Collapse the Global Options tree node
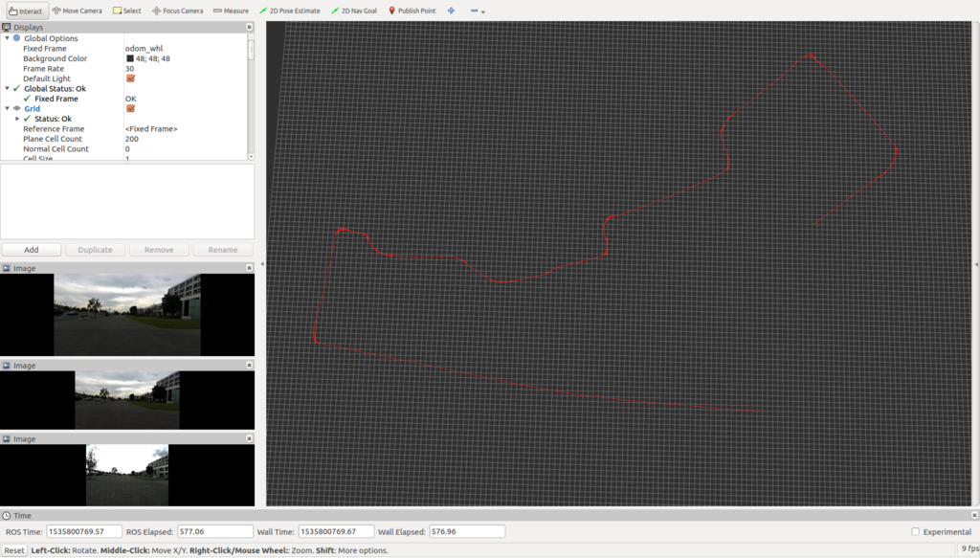 coord(7,38)
